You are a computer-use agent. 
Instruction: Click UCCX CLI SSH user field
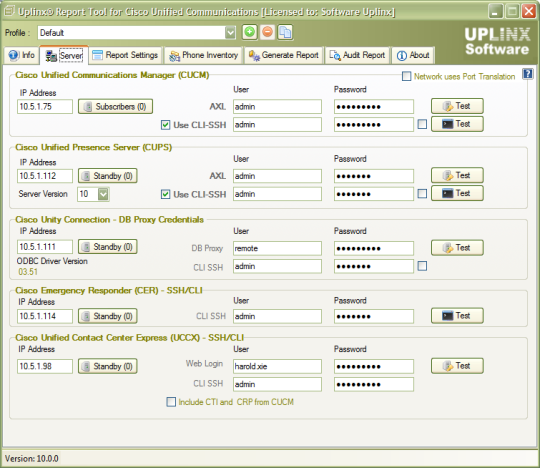tap(277, 384)
